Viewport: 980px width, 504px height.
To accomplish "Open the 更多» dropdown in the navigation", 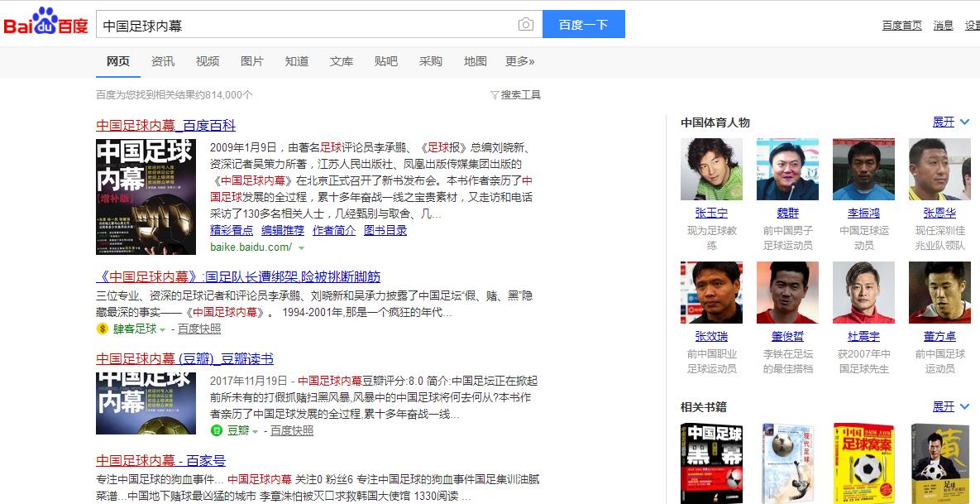I will (521, 61).
